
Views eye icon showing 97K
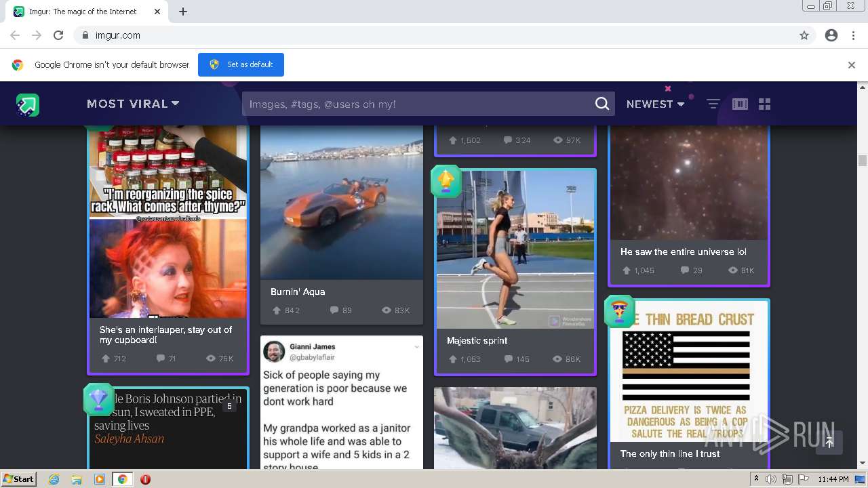pos(558,140)
